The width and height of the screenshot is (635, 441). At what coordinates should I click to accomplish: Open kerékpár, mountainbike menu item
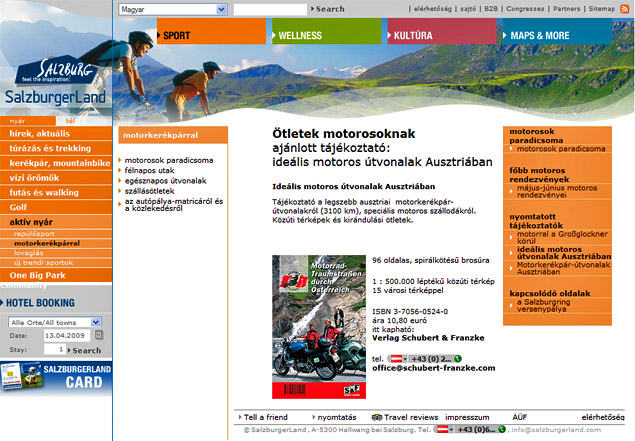[56, 163]
